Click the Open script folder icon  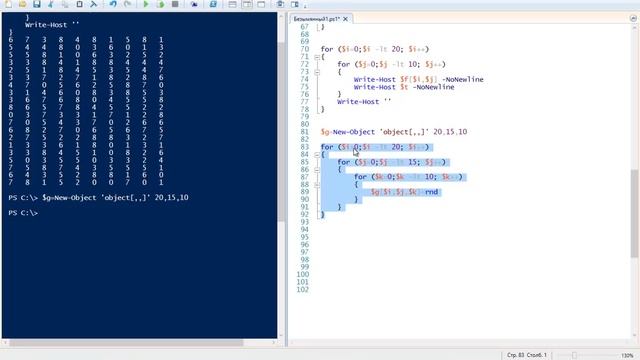[x=22, y=4]
